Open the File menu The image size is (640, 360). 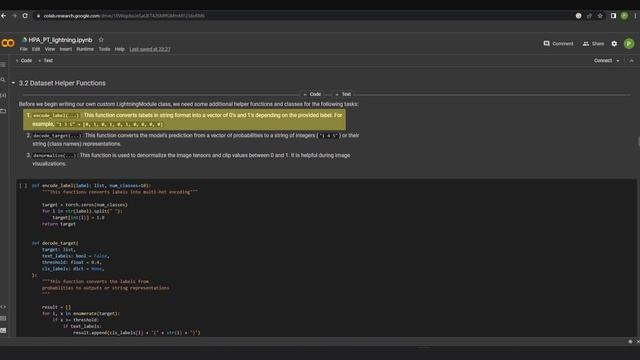[24, 49]
